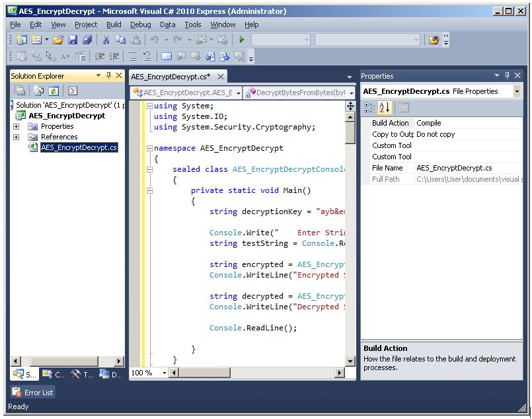Toggle auto-hide pin on Solution Explorer
532x419 pixels.
coord(109,76)
